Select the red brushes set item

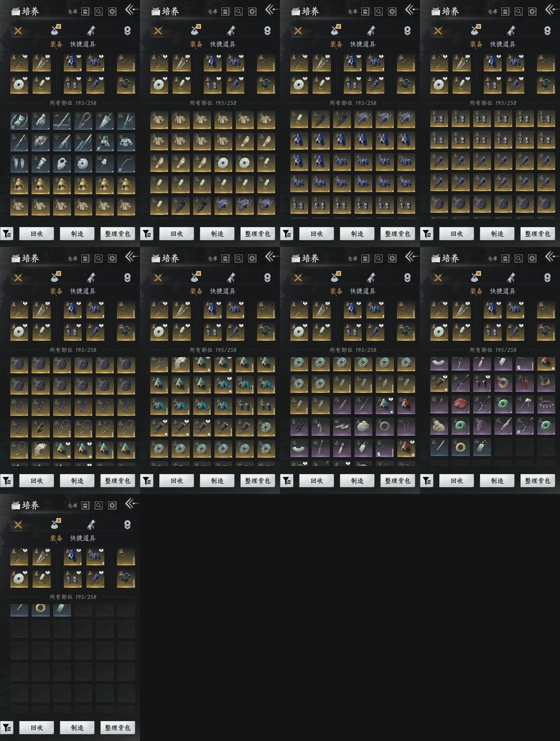pyautogui.click(x=524, y=383)
